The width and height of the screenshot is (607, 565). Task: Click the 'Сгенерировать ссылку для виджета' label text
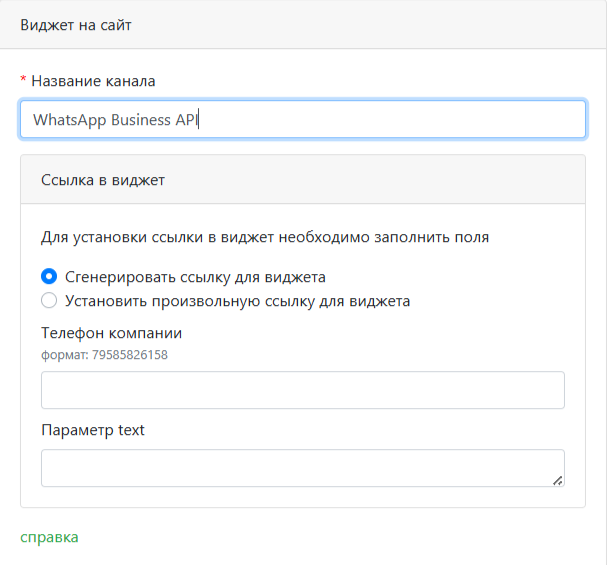195,277
